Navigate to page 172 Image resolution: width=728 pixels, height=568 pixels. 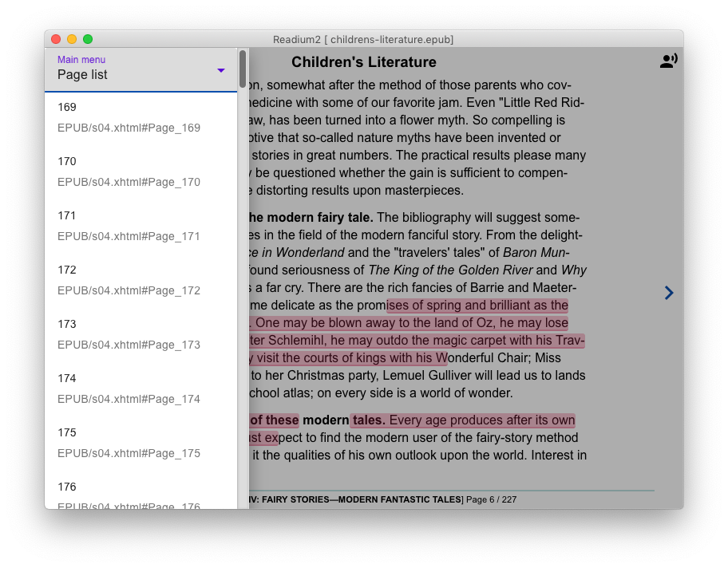click(67, 270)
